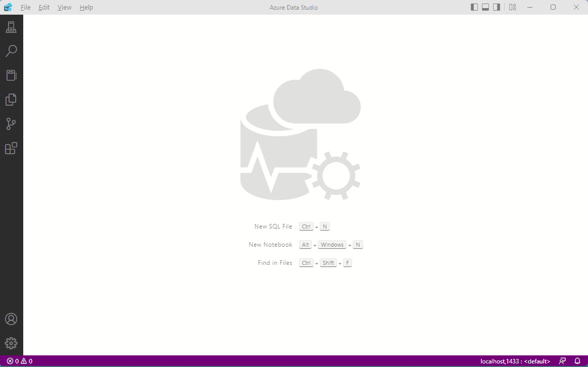Click the New Notebook label

270,245
